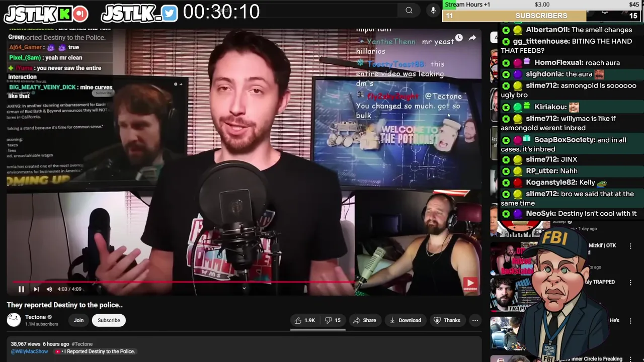This screenshot has width=644, height=362.
Task: Click the Twitter bird logo beside JSTLK_
Action: tap(170, 14)
